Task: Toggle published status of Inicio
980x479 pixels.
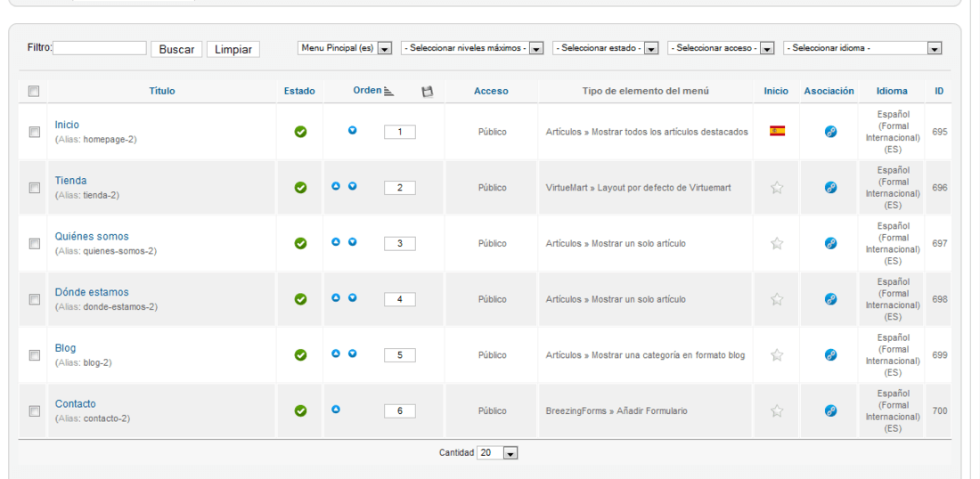Action: coord(300,132)
